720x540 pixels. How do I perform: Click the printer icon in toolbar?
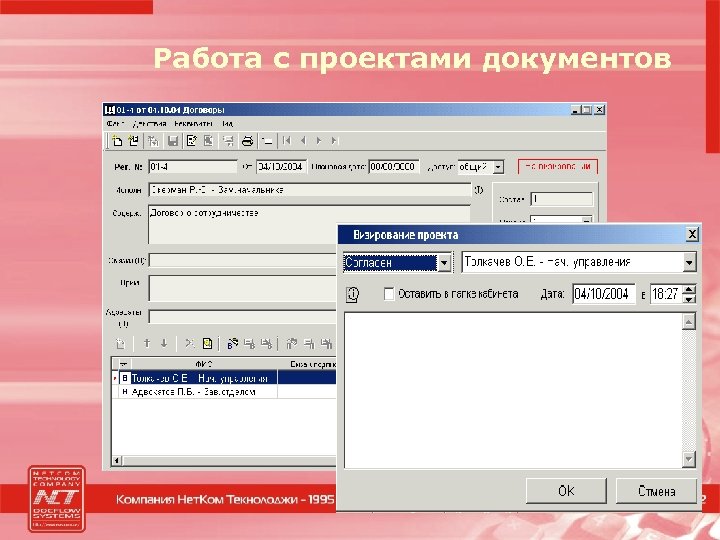click(248, 141)
